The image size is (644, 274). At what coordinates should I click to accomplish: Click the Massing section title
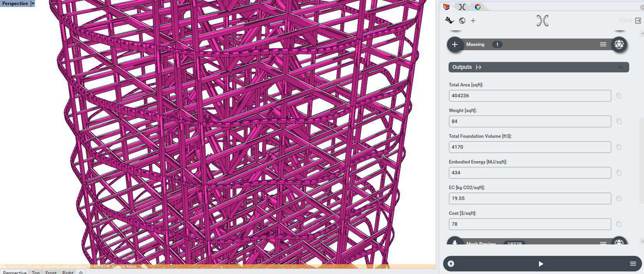click(x=475, y=44)
